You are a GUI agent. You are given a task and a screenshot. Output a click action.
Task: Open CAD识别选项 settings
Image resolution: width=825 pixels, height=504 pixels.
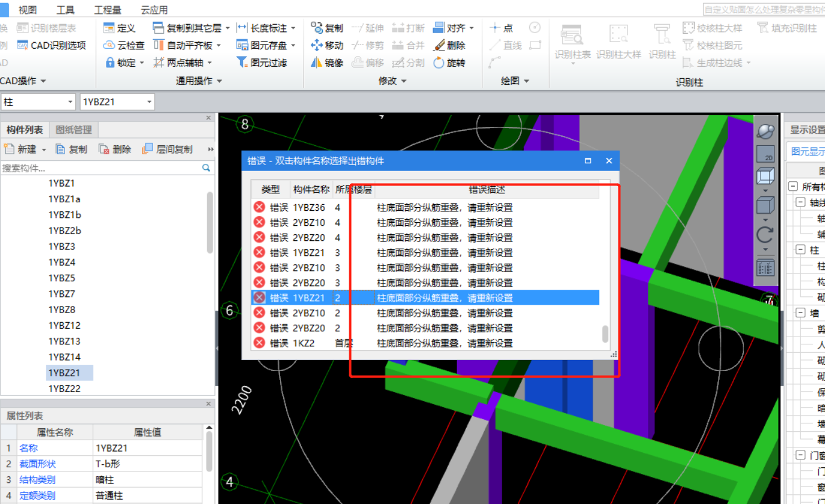coord(52,45)
